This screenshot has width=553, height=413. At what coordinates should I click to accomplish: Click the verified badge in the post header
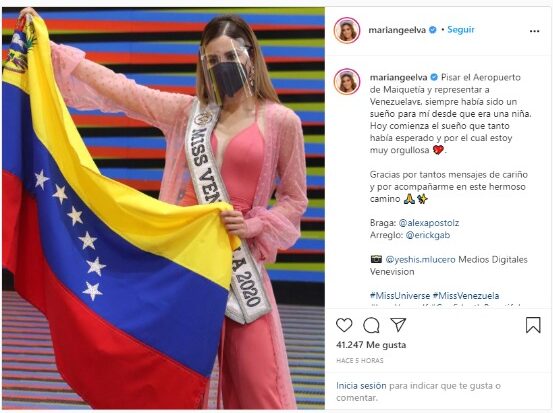433,30
